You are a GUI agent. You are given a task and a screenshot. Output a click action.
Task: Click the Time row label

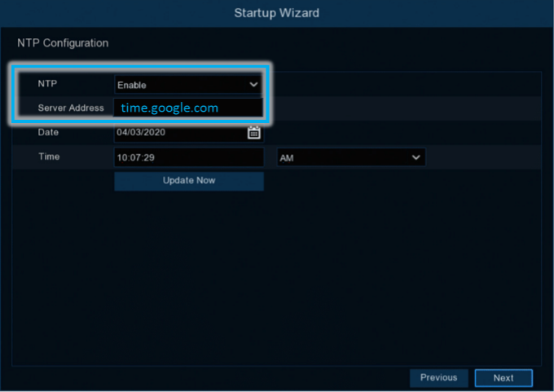coord(48,156)
